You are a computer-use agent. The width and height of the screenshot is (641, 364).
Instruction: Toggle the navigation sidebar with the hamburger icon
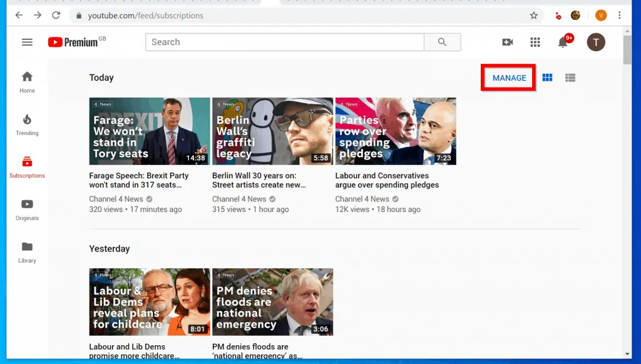27,42
